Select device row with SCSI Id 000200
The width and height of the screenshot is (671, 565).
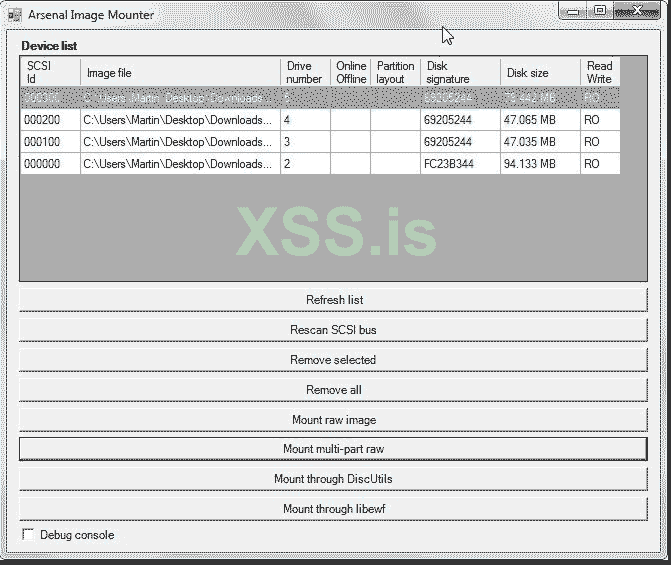point(320,120)
